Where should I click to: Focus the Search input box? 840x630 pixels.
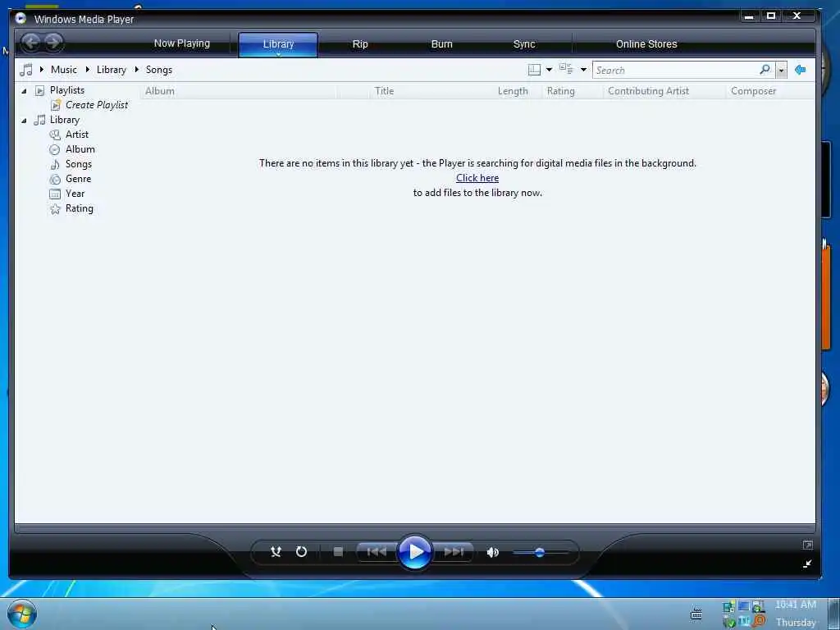click(675, 71)
